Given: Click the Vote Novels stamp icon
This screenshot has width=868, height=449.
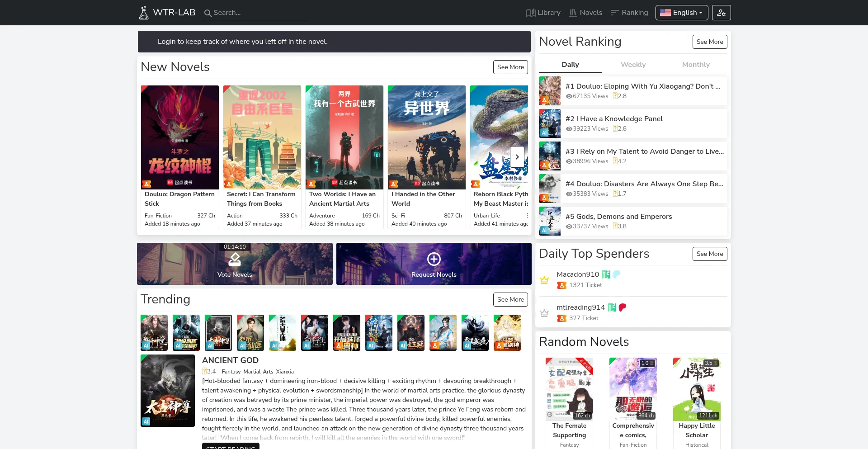Looking at the screenshot, I should click(x=235, y=259).
